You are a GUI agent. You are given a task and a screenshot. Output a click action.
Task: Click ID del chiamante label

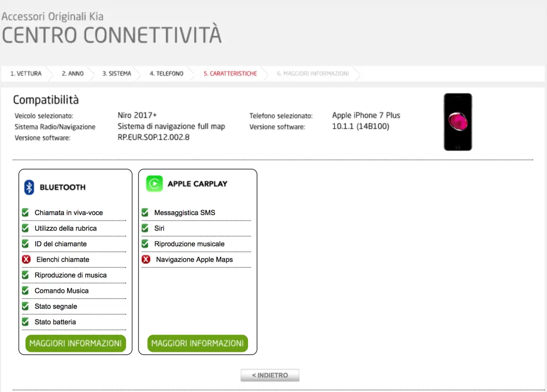[x=61, y=244]
